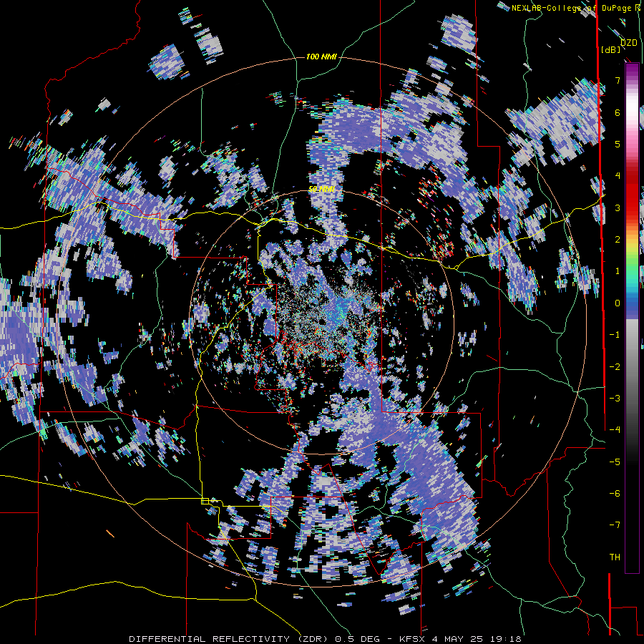This screenshot has width=644, height=644.
Task: Click the 1 dB value on the scale
Action: 618,271
